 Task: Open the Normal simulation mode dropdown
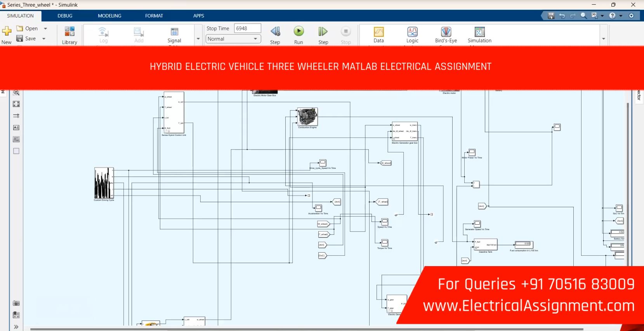233,39
